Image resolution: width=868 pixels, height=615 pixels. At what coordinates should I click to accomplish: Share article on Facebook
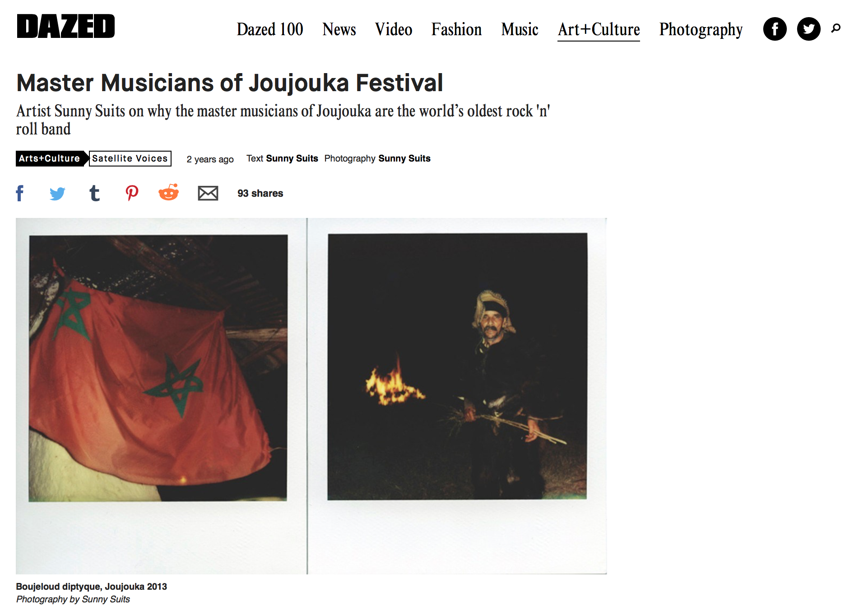pyautogui.click(x=20, y=193)
